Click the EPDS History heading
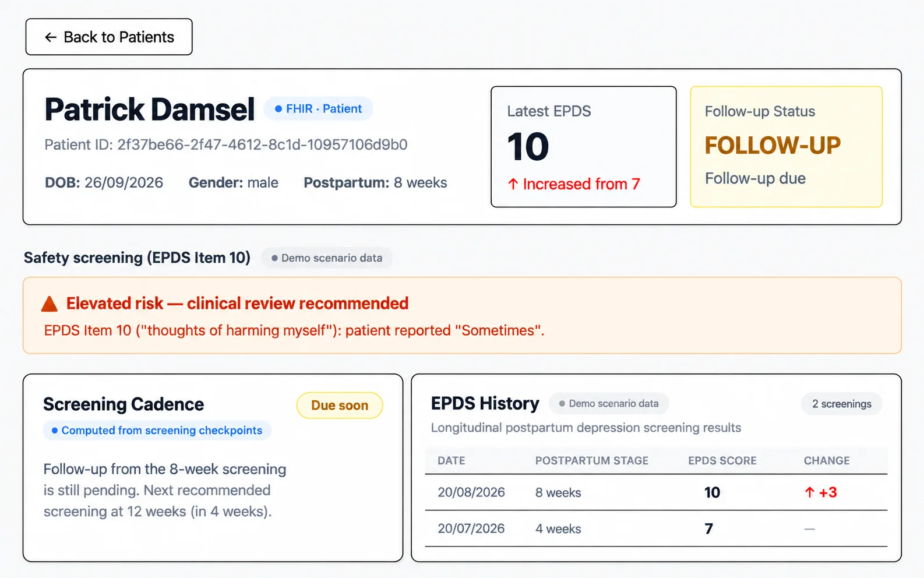The width and height of the screenshot is (924, 578). (485, 403)
